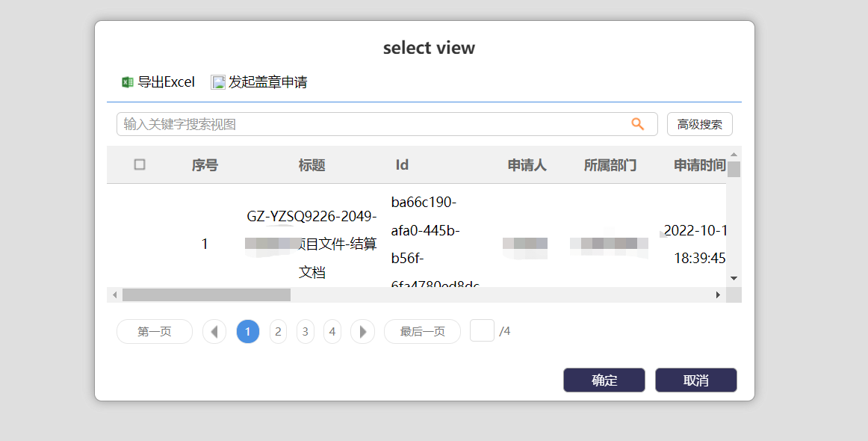Click the 第一页 first page button
The height and width of the screenshot is (441, 868).
155,331
